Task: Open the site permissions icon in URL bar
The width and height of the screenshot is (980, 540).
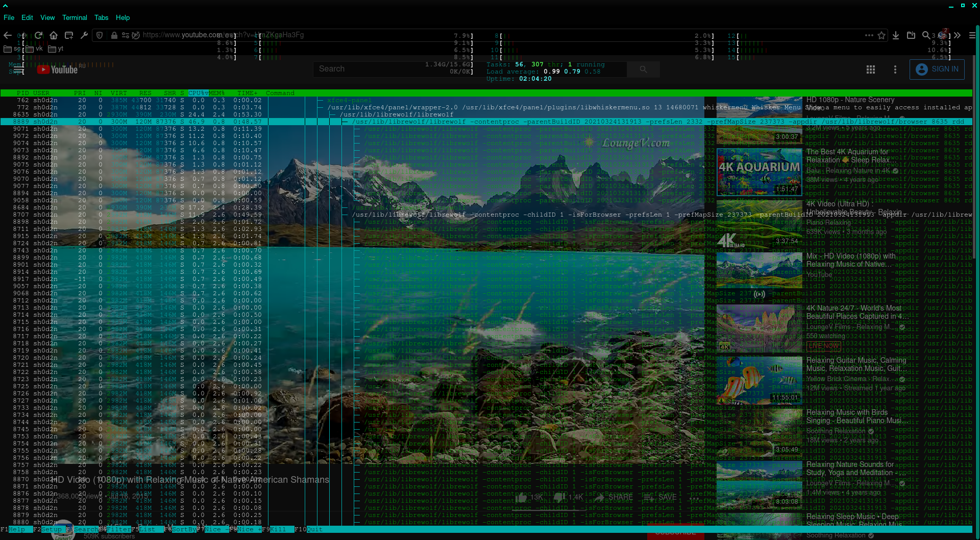Action: (x=126, y=35)
